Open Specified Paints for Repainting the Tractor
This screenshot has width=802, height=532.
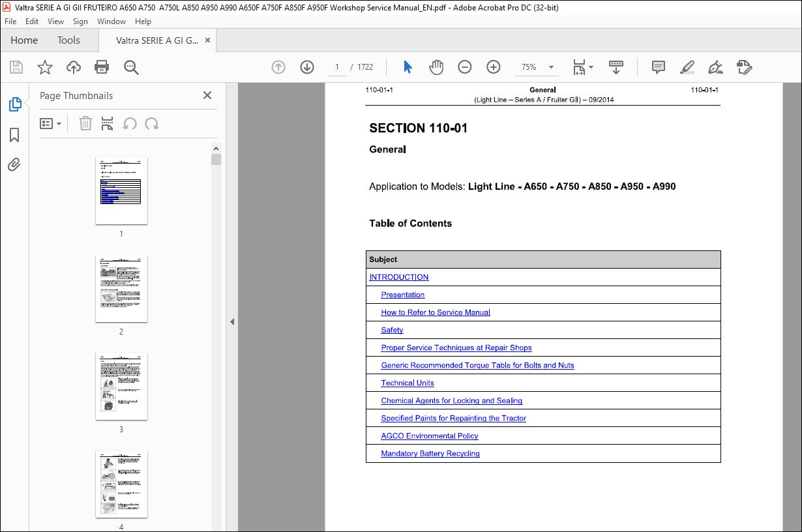454,418
